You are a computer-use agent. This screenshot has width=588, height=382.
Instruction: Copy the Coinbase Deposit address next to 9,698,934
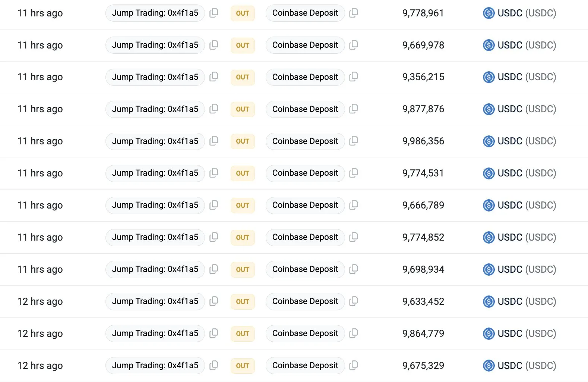(354, 269)
